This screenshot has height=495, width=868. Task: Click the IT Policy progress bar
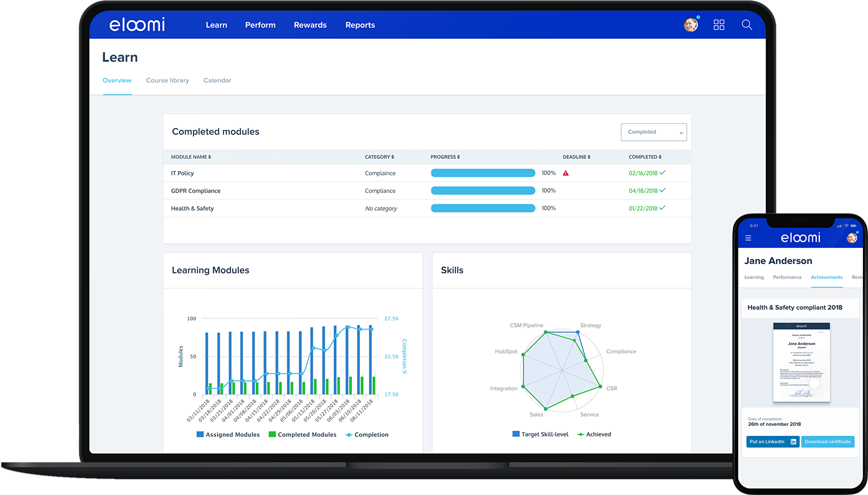(483, 173)
